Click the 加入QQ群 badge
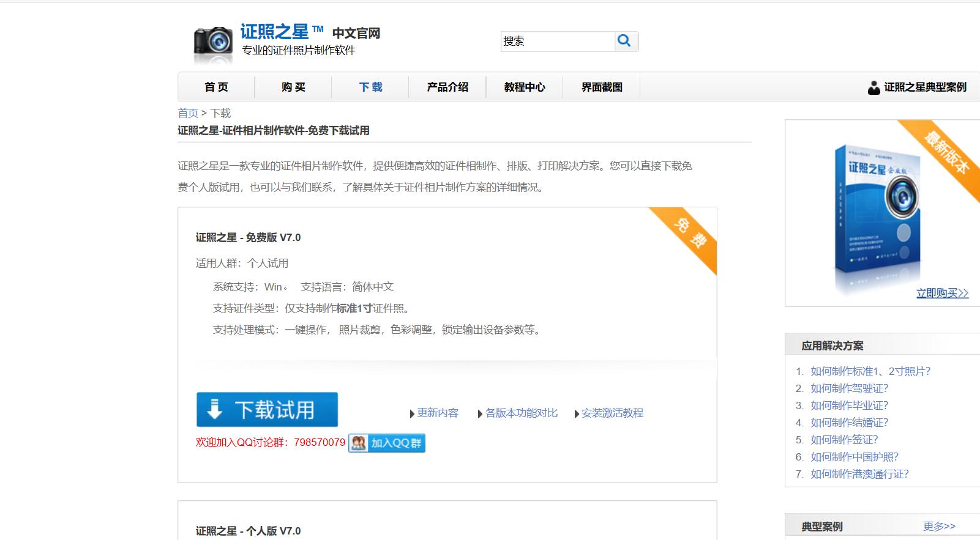980x540 pixels. pos(387,443)
